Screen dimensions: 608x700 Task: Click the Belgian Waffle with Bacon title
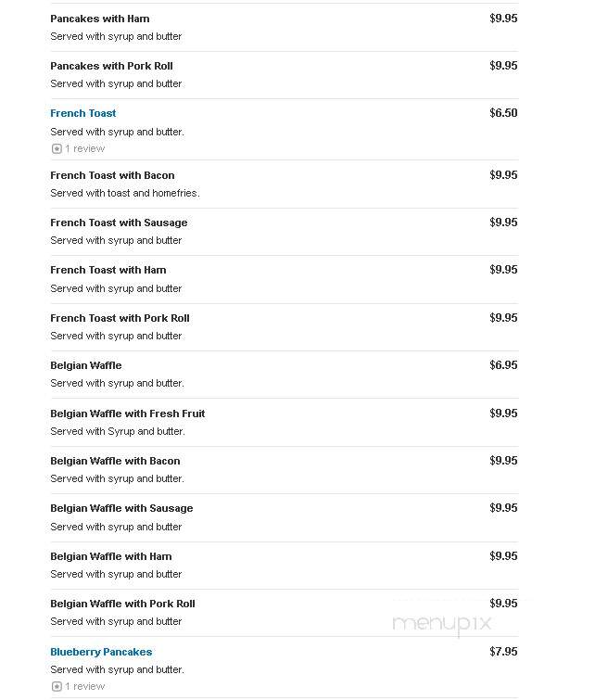tap(115, 461)
